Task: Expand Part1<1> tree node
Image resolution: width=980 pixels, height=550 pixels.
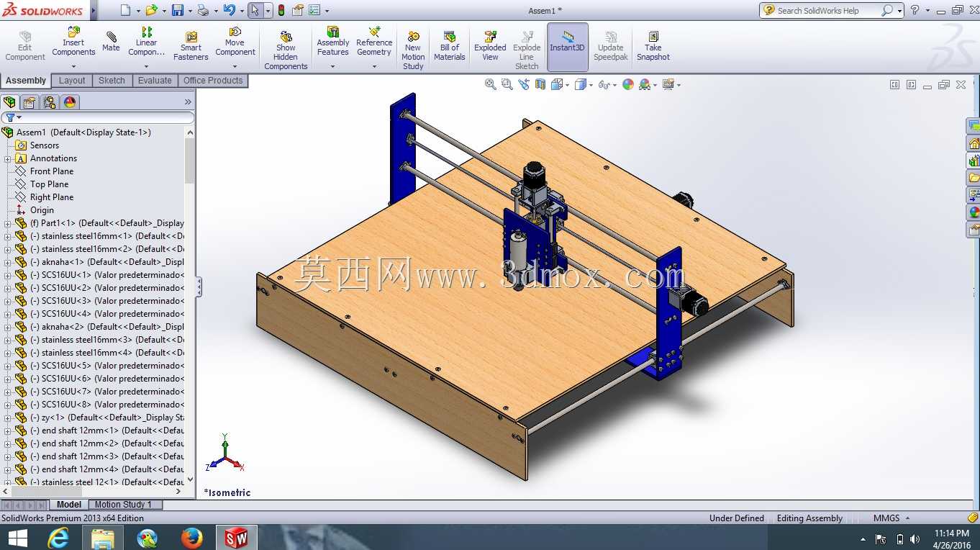Action: coord(7,223)
